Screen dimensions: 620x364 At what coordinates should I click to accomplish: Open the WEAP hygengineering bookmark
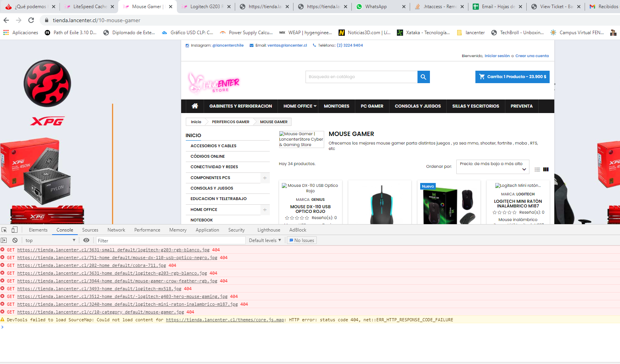point(306,33)
